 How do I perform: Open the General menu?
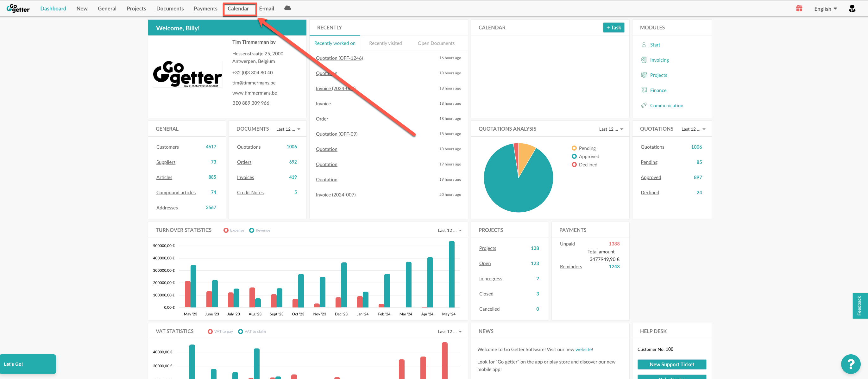click(107, 9)
